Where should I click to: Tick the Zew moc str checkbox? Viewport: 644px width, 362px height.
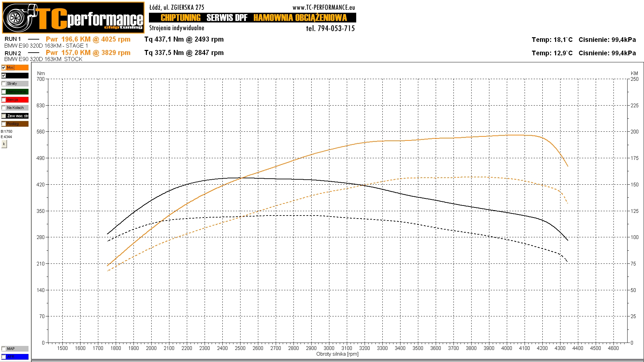point(4,116)
